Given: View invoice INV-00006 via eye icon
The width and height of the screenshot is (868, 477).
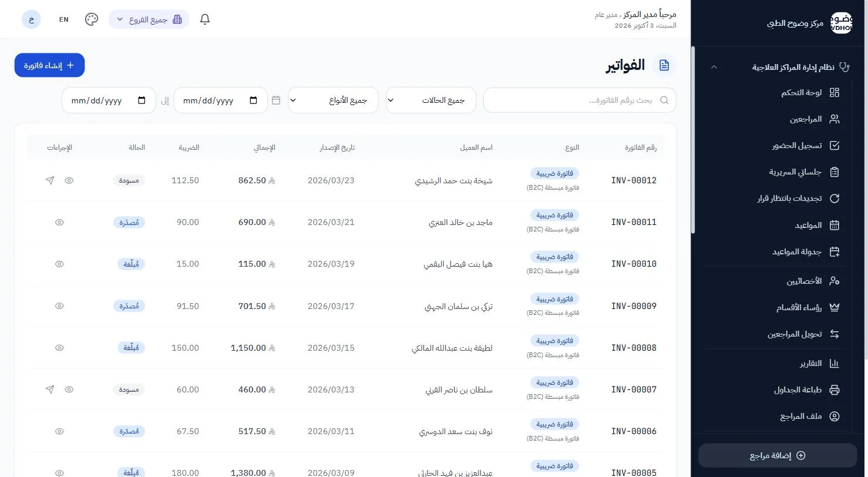Looking at the screenshot, I should [x=59, y=431].
